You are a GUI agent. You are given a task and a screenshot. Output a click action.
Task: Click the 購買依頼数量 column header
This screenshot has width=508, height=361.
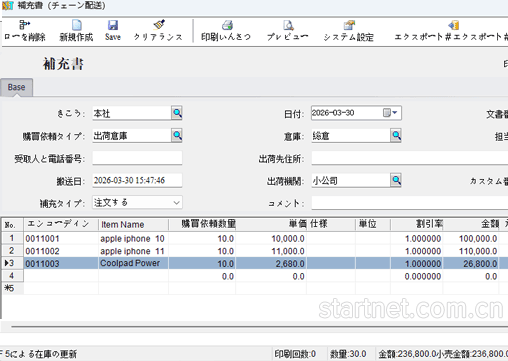point(202,224)
